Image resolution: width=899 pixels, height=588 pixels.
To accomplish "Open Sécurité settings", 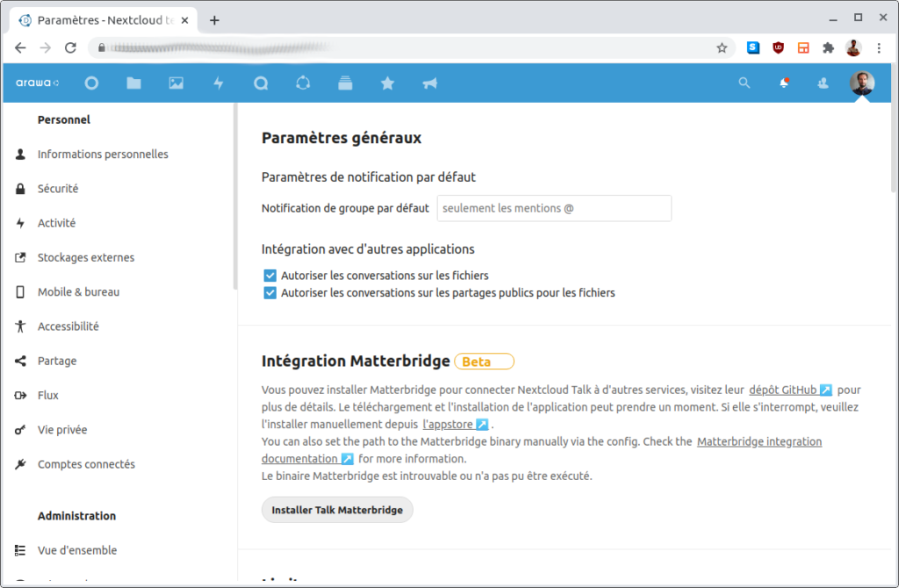I will 58,189.
